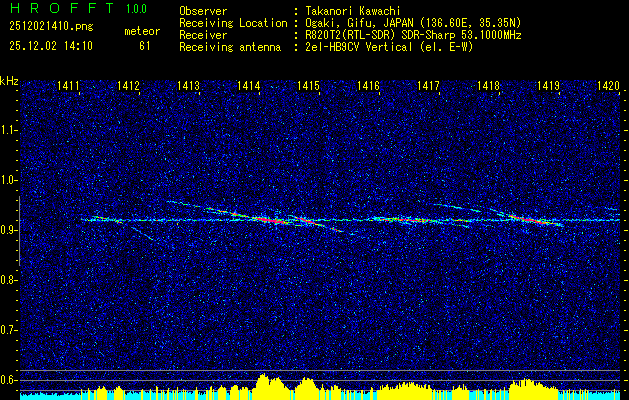
Task: Click the observer name Takanori Kawachi
Action: click(x=352, y=11)
